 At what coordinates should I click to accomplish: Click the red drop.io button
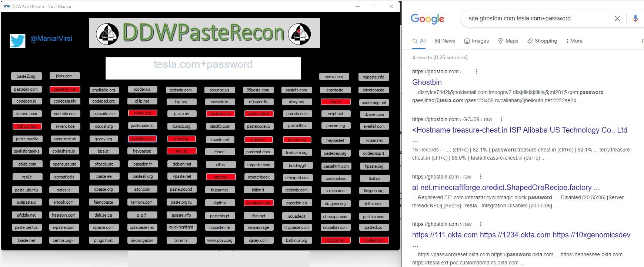pyautogui.click(x=336, y=102)
